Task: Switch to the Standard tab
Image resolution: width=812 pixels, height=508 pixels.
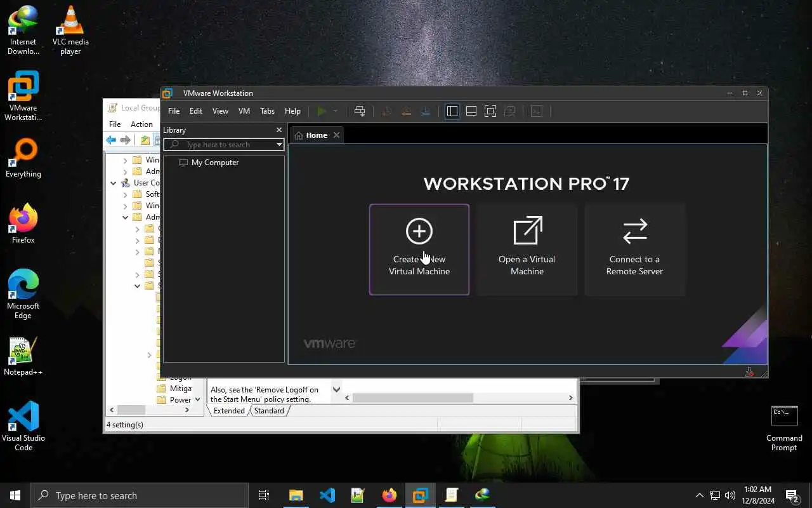Action: 269,411
